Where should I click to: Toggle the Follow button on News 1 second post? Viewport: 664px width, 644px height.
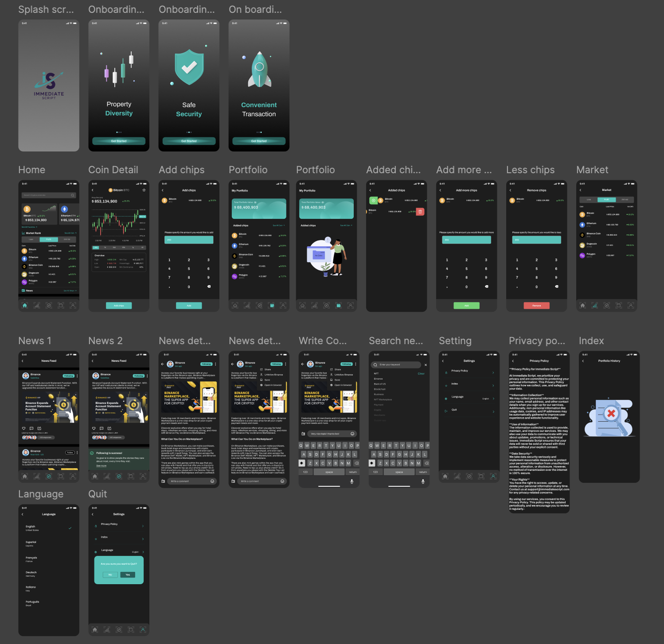(x=70, y=453)
